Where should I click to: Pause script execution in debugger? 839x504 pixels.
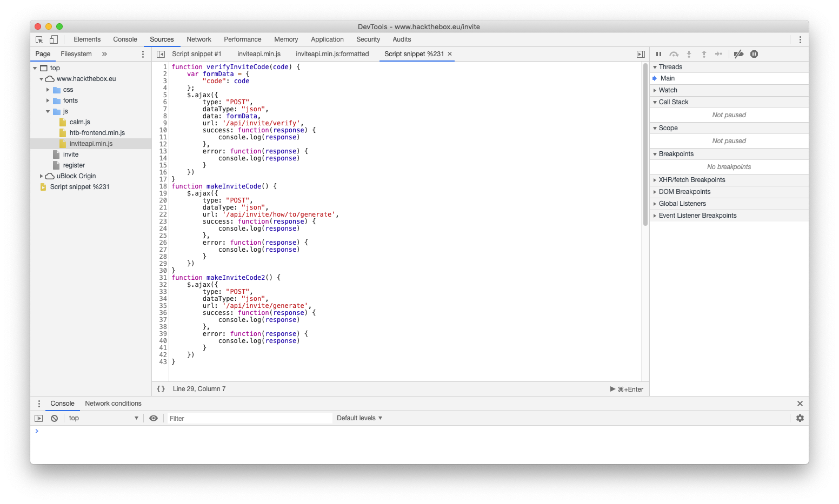(x=658, y=54)
